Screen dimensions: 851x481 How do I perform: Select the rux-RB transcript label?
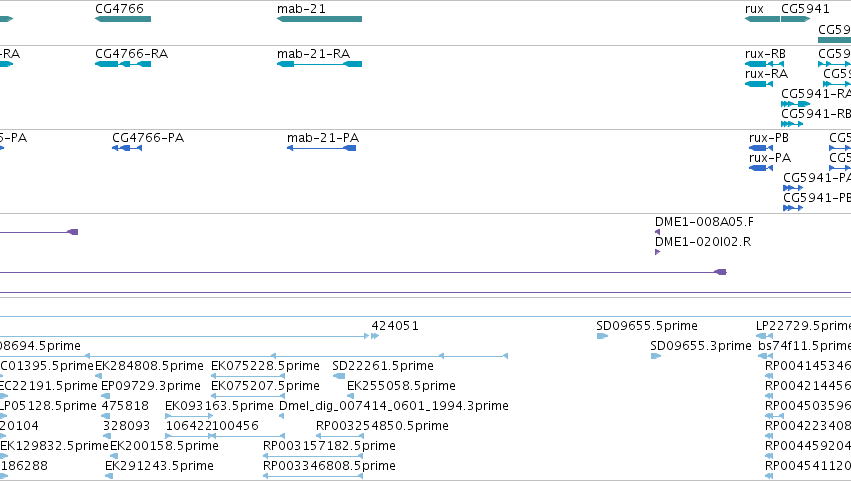pos(765,54)
